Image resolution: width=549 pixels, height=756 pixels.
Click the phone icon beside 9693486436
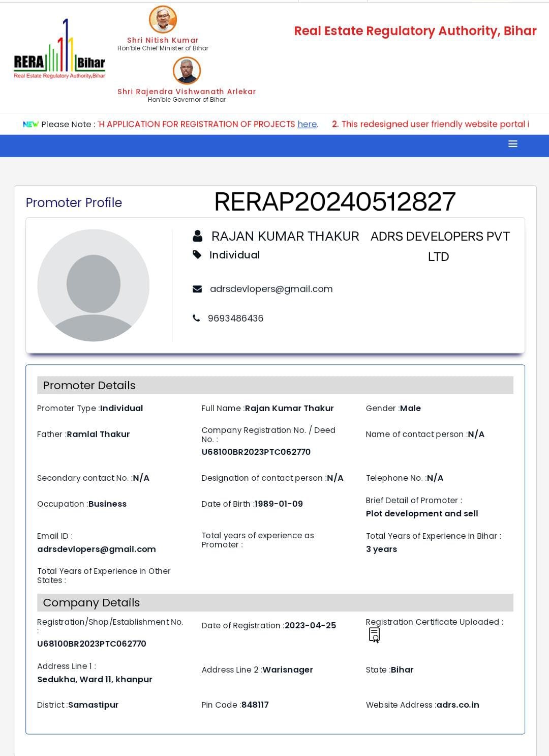pos(196,318)
